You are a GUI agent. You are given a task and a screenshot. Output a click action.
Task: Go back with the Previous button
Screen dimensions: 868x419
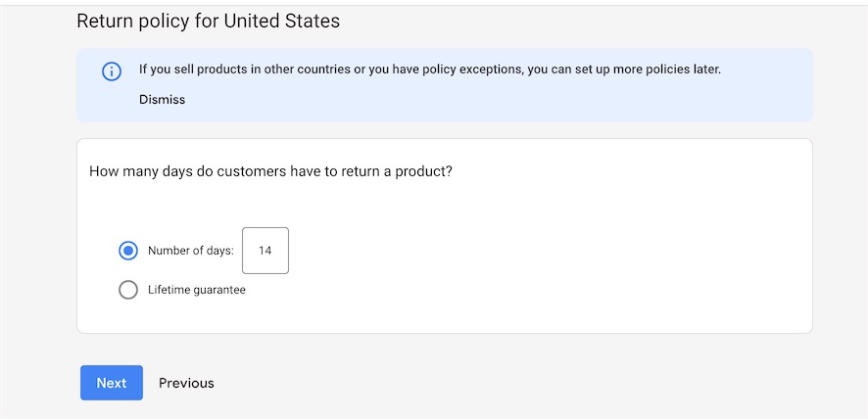tap(186, 383)
